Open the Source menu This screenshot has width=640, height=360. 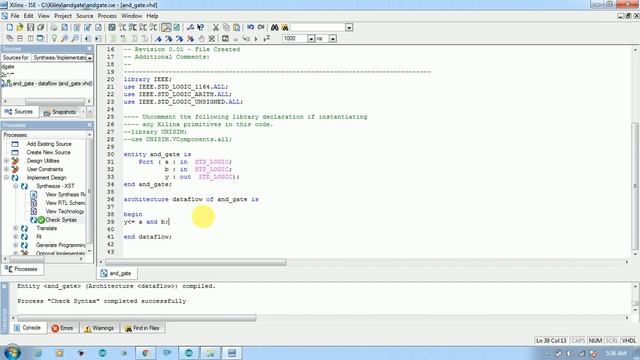(85, 16)
